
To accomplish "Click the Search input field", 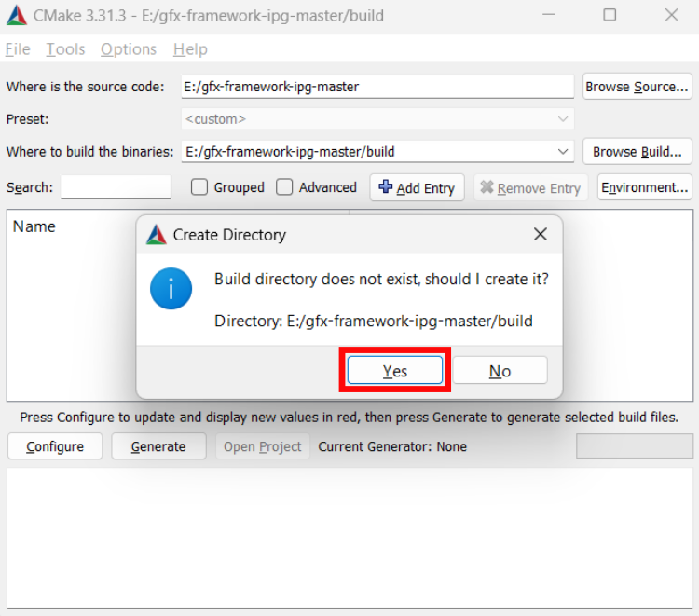I will tap(116, 187).
